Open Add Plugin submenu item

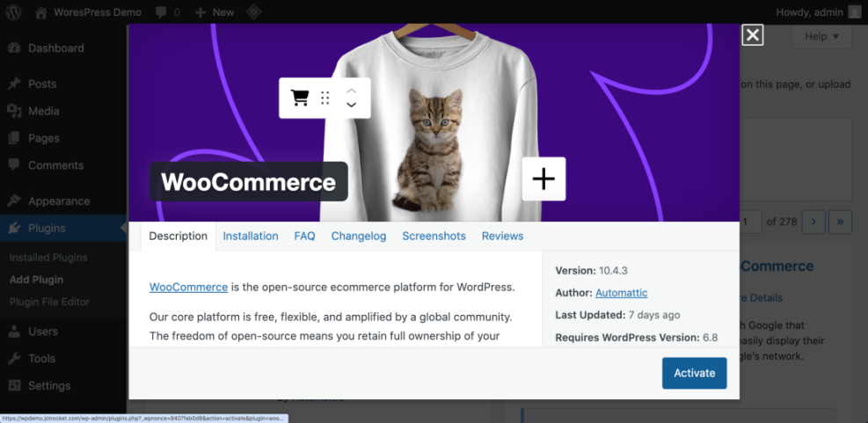(37, 280)
